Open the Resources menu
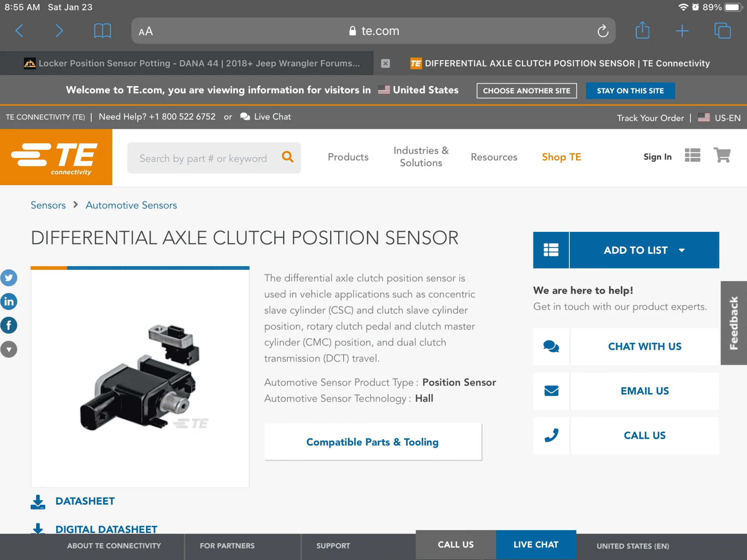 [x=494, y=157]
